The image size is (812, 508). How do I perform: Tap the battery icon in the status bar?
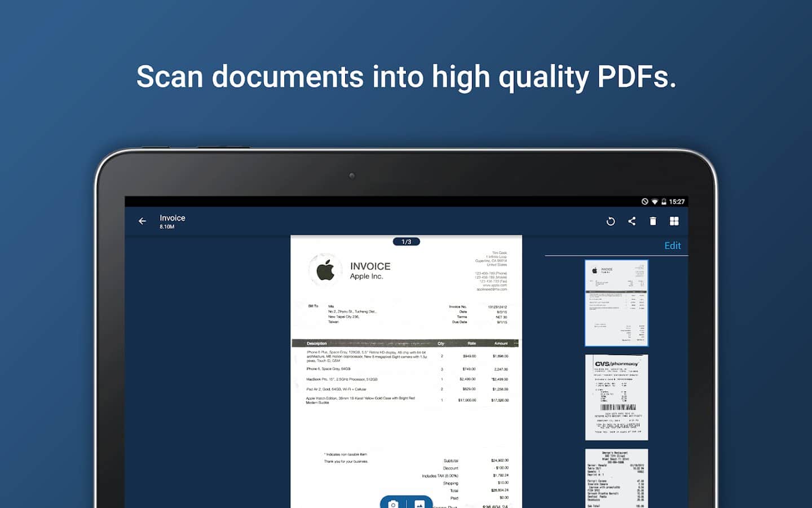click(x=664, y=202)
